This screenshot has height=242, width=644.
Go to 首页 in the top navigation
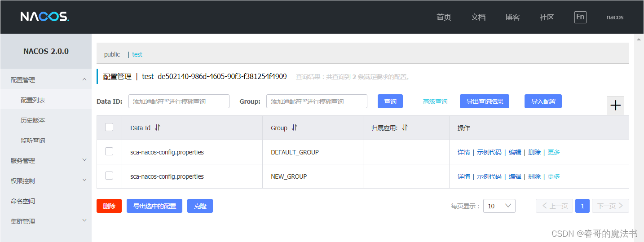click(x=444, y=17)
